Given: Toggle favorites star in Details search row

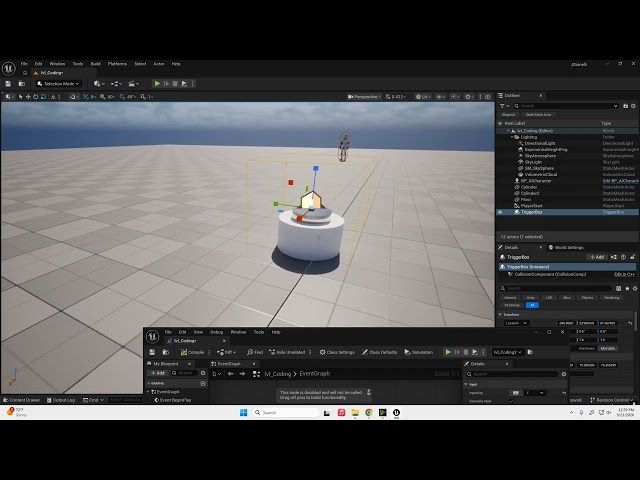Looking at the screenshot, I should 627,288.
